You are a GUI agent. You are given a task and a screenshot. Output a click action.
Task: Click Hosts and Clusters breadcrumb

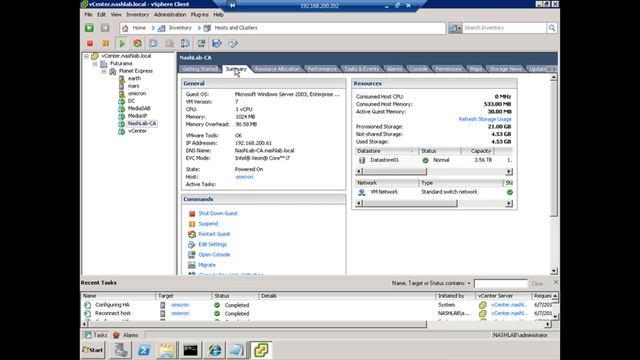pyautogui.click(x=236, y=28)
